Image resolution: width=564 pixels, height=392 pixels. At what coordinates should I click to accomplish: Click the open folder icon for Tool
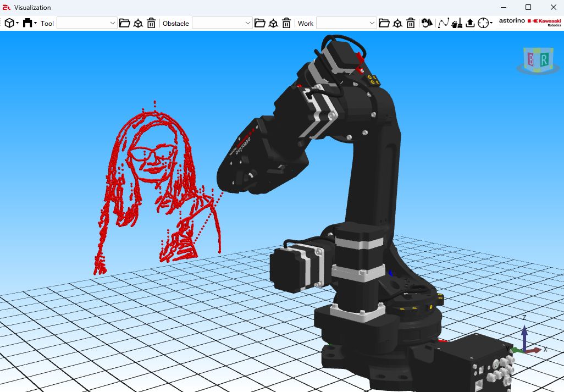(125, 23)
